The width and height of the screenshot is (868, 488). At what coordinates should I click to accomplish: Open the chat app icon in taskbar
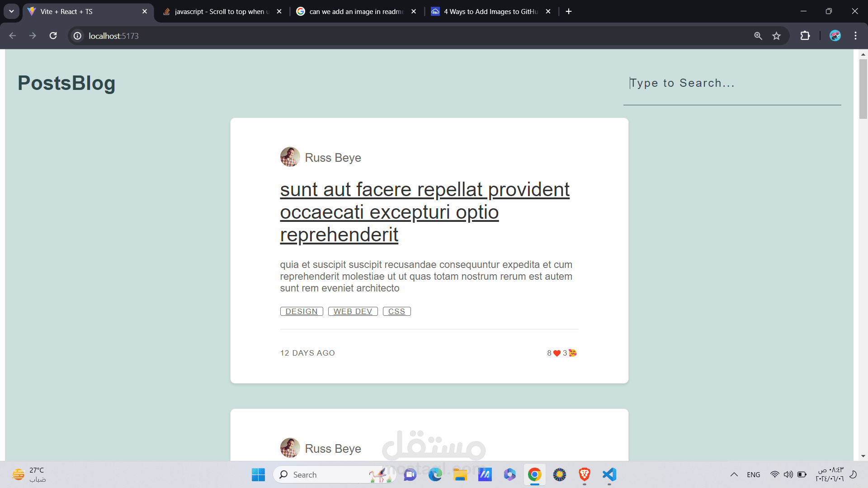point(410,474)
